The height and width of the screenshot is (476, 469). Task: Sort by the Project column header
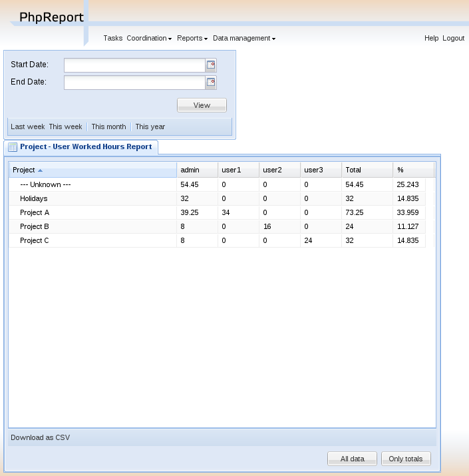(93, 170)
